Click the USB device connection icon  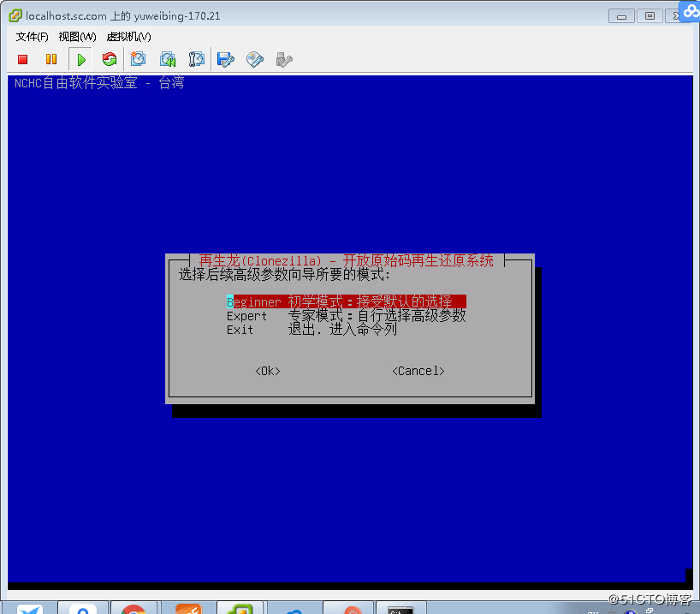(284, 60)
